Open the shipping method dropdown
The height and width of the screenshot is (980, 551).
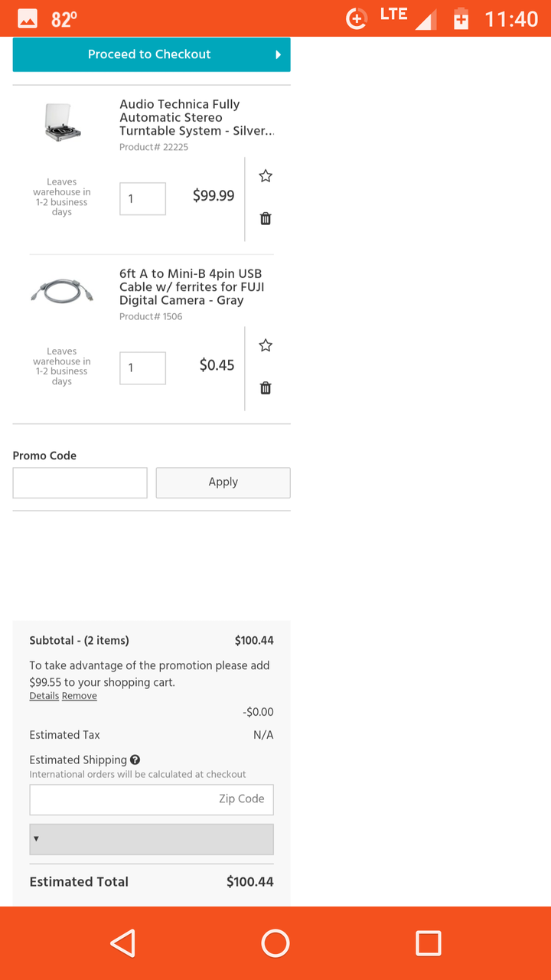tap(152, 839)
